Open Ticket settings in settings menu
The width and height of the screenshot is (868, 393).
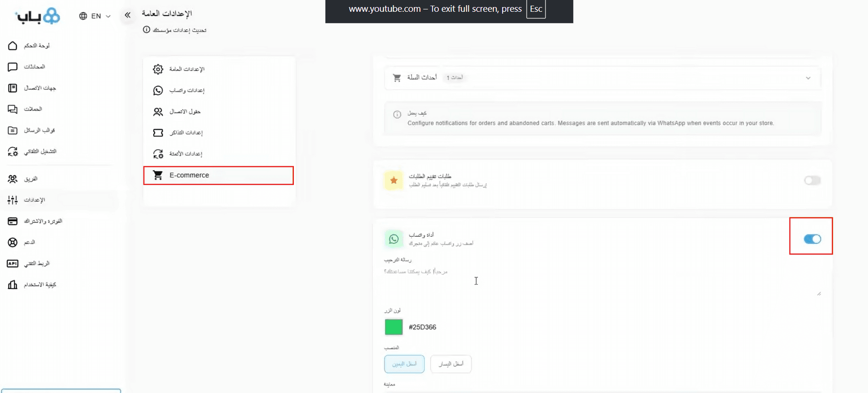(186, 133)
